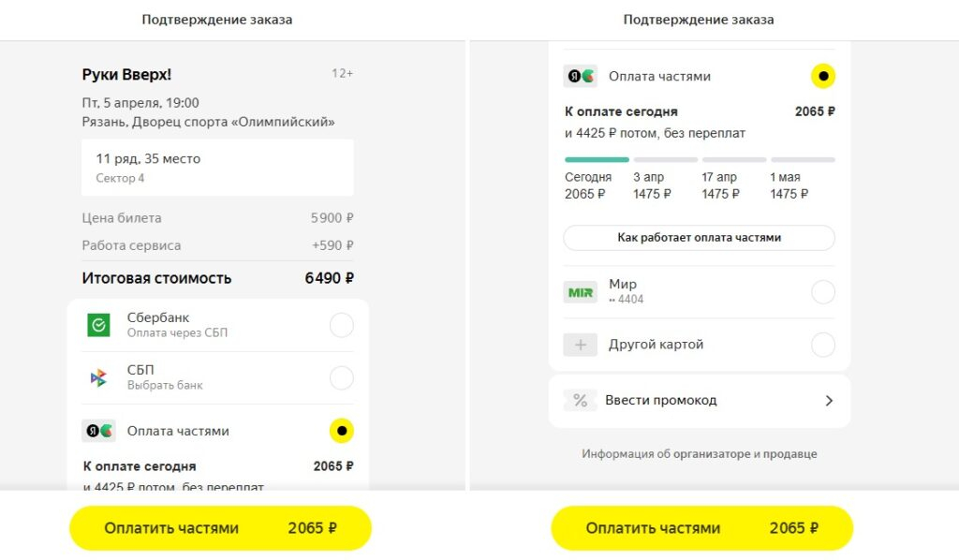Image resolution: width=959 pixels, height=560 pixels.
Task: Open Информация об организаторе и продавце link
Action: 699,454
